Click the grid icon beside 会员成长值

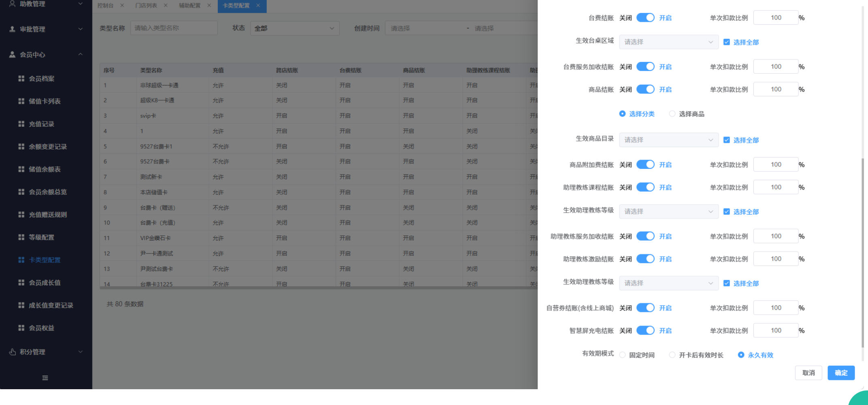coord(21,283)
